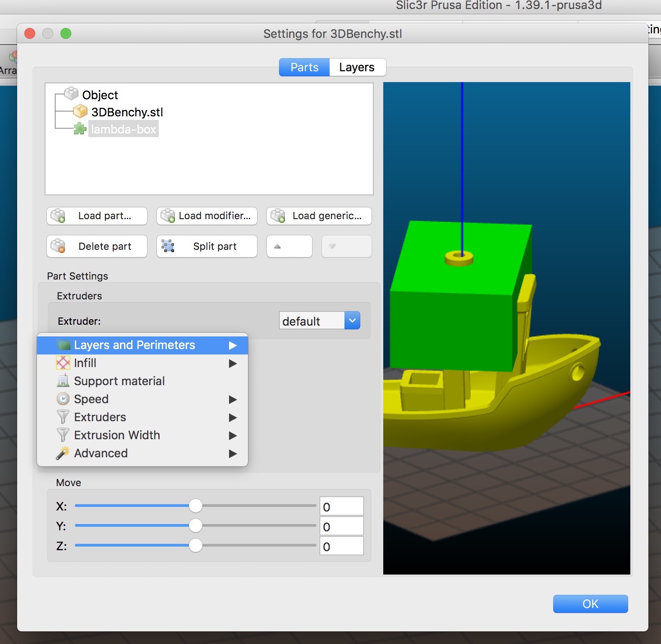
Task: Expand the Speed submenu arrow
Action: tap(233, 400)
